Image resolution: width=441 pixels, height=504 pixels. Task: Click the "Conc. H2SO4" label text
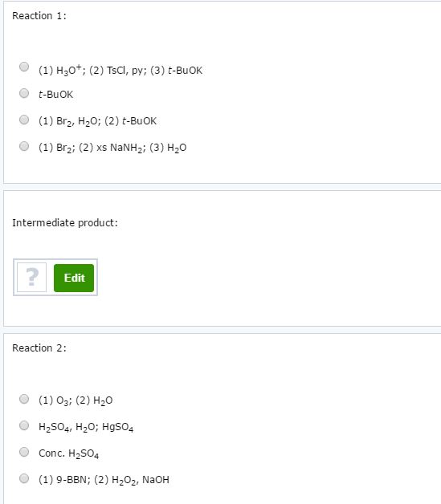[x=69, y=453]
